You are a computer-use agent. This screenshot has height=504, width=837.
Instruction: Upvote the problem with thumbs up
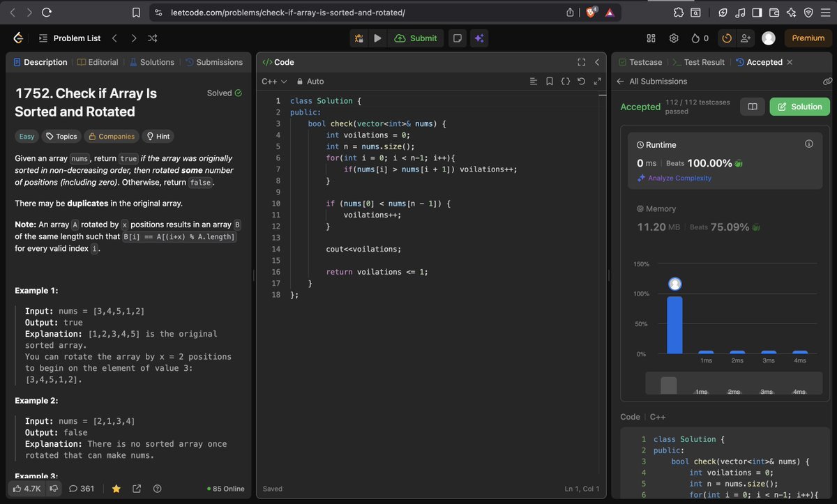tap(27, 489)
